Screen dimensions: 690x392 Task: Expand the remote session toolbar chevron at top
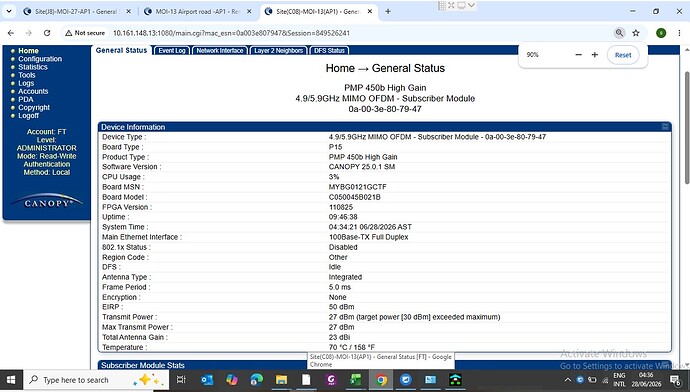[x=471, y=5]
